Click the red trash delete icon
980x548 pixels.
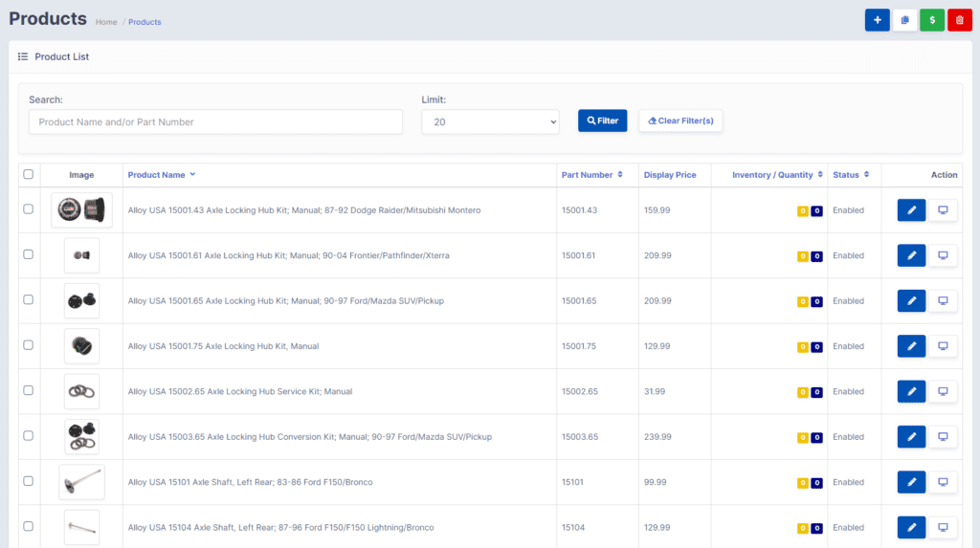(959, 20)
